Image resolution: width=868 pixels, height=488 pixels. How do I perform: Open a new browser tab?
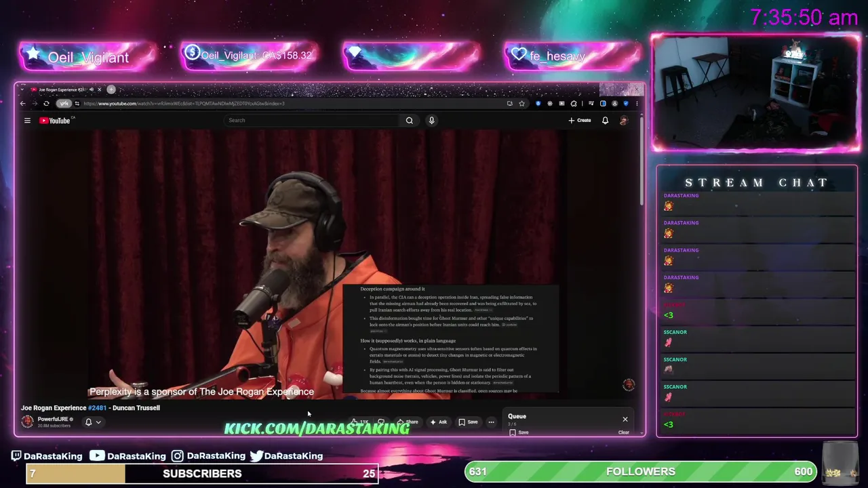click(111, 89)
